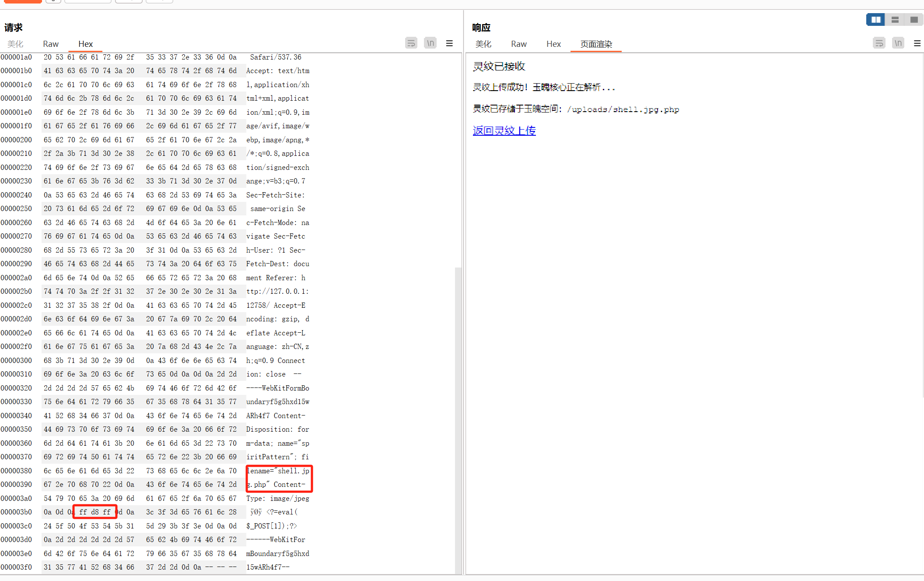The image size is (924, 581).
Task: Click the orange send button at top
Action: [23, 1]
